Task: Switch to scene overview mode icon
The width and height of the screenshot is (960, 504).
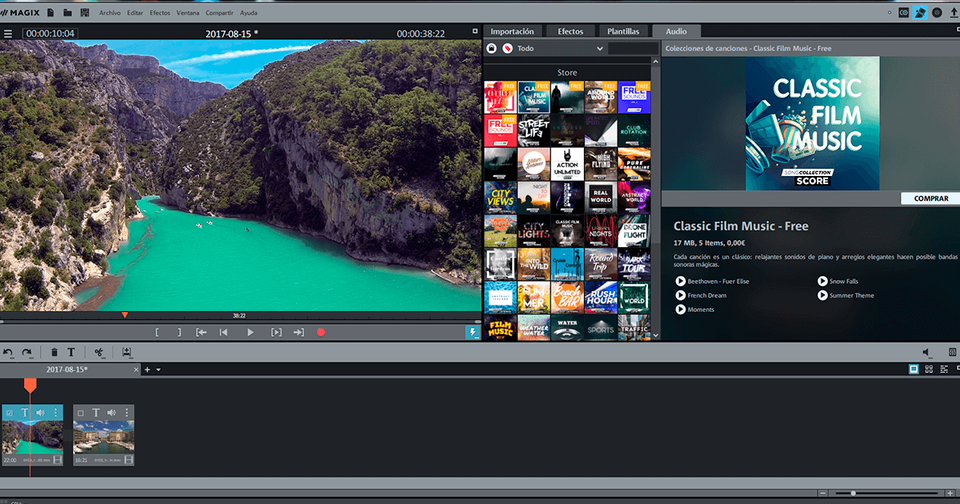Action: coord(929,369)
